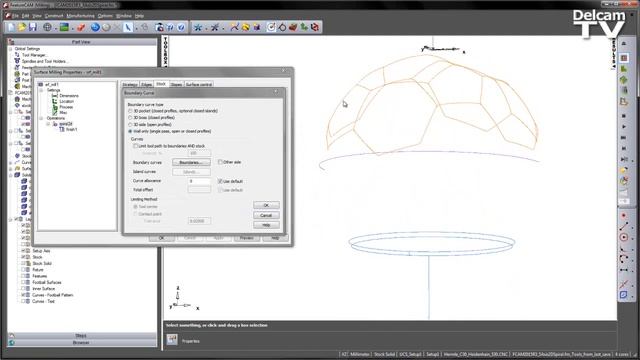Close the Boundary Curve dialog
640x360 pixels.
click(276, 92)
